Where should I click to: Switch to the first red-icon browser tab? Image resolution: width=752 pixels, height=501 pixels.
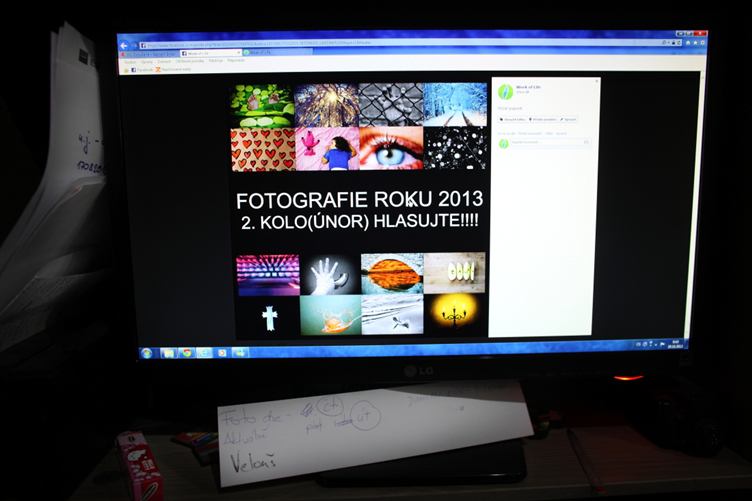(150, 54)
